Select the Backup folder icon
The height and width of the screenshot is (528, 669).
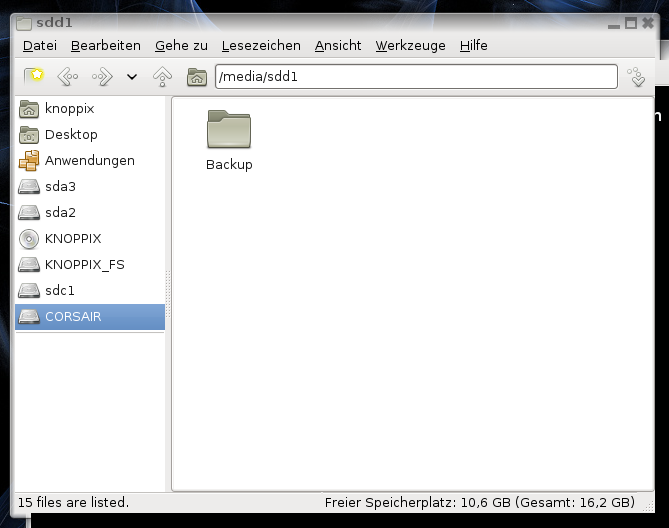(229, 129)
